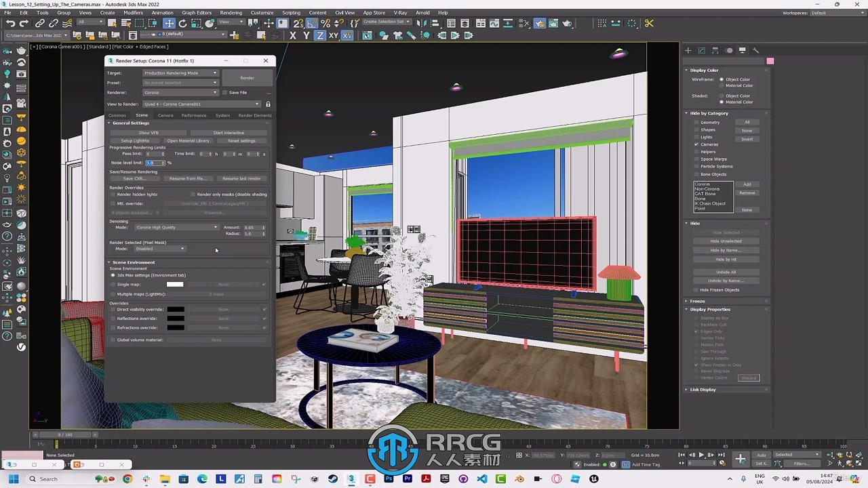The width and height of the screenshot is (868, 488).
Task: Click the pink object color swatch
Action: pos(770,61)
